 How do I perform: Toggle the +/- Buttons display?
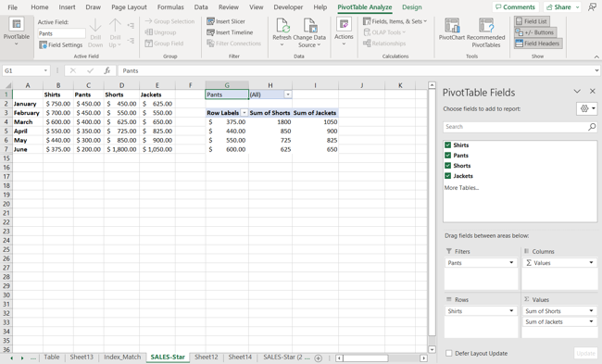[535, 32]
